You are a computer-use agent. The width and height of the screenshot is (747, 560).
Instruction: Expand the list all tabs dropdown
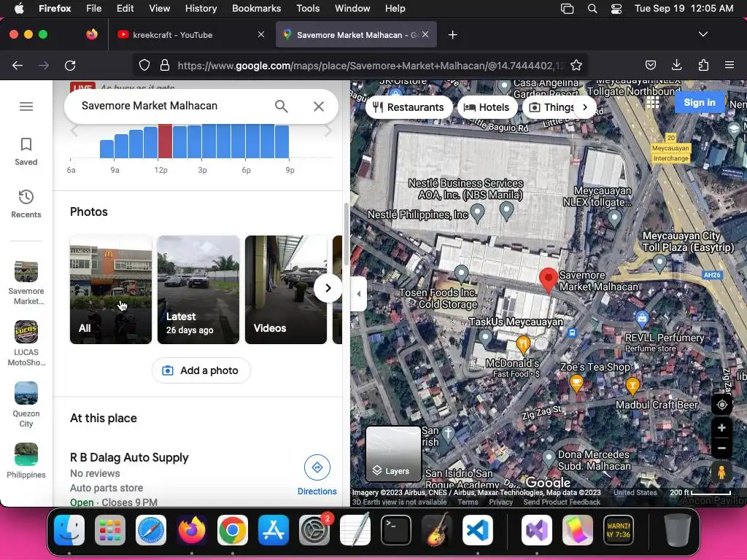point(703,34)
